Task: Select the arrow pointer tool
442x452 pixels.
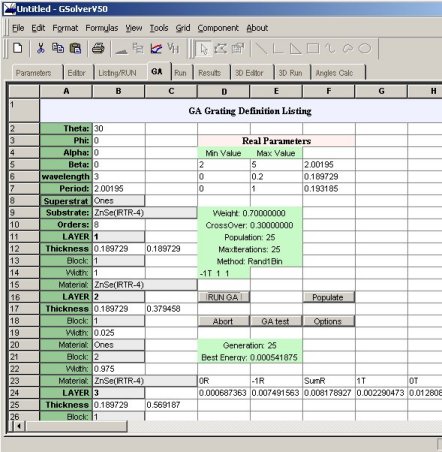Action: (203, 49)
